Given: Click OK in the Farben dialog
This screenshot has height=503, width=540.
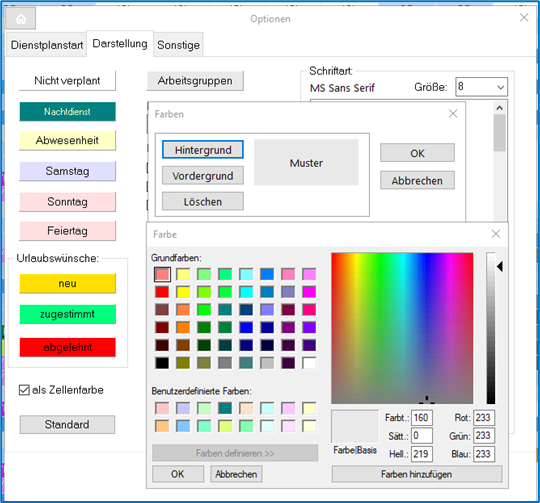Looking at the screenshot, I should [x=417, y=153].
